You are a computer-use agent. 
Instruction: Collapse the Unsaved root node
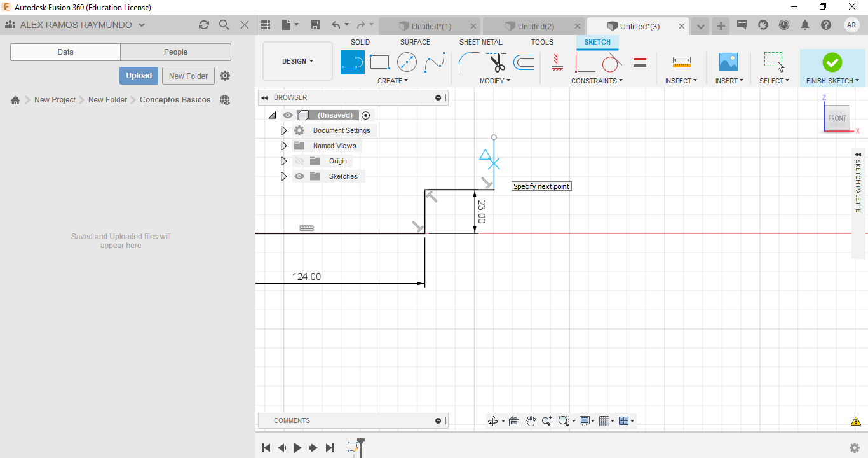tap(273, 115)
